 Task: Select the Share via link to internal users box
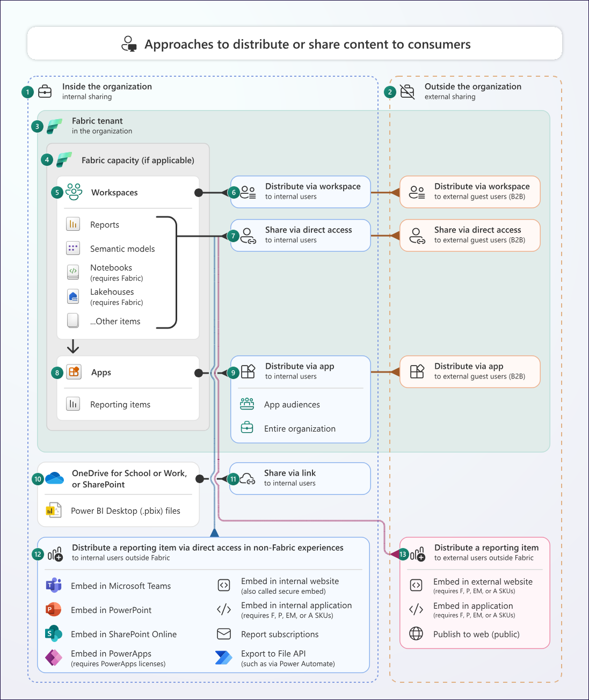(x=301, y=478)
